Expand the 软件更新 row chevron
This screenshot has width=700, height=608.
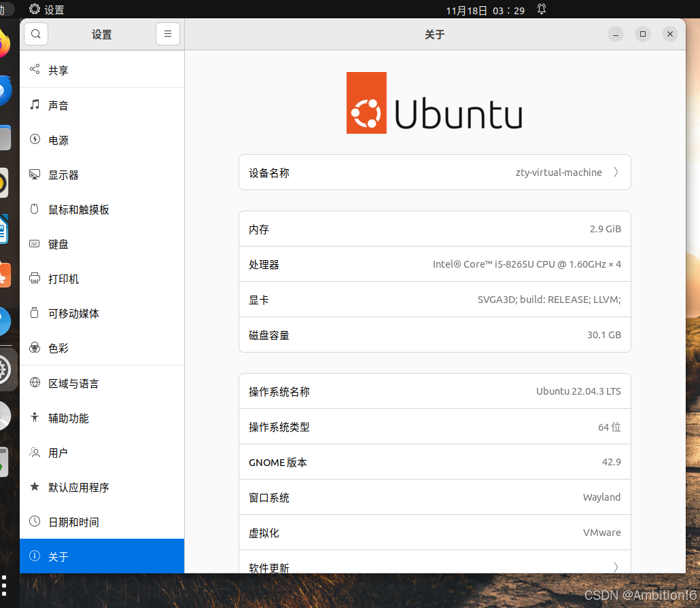(616, 567)
